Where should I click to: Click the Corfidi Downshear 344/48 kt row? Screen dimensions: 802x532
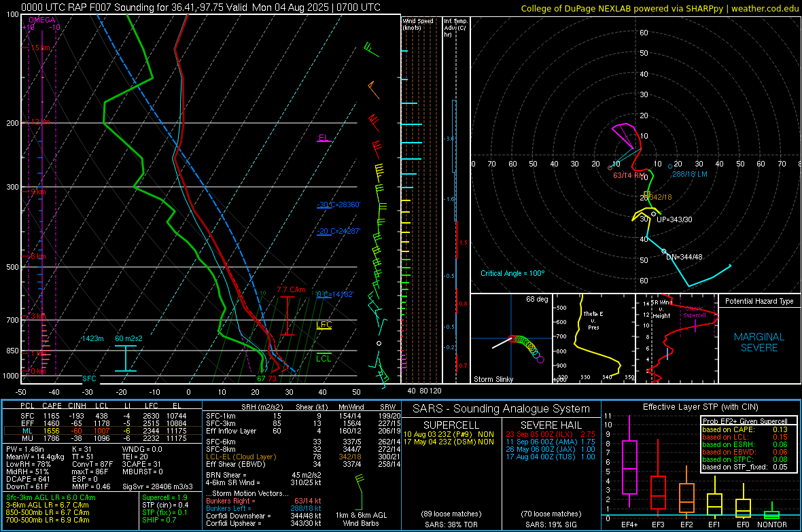(x=264, y=516)
